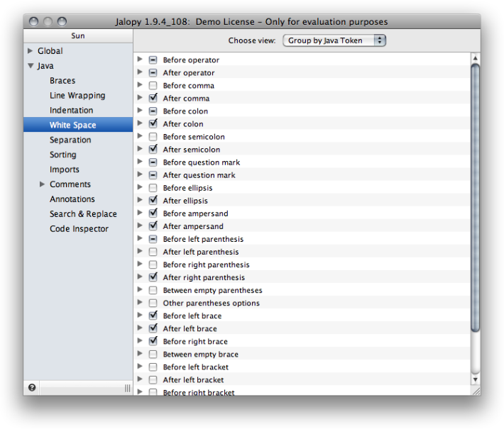Select the White Space item

pos(78,125)
